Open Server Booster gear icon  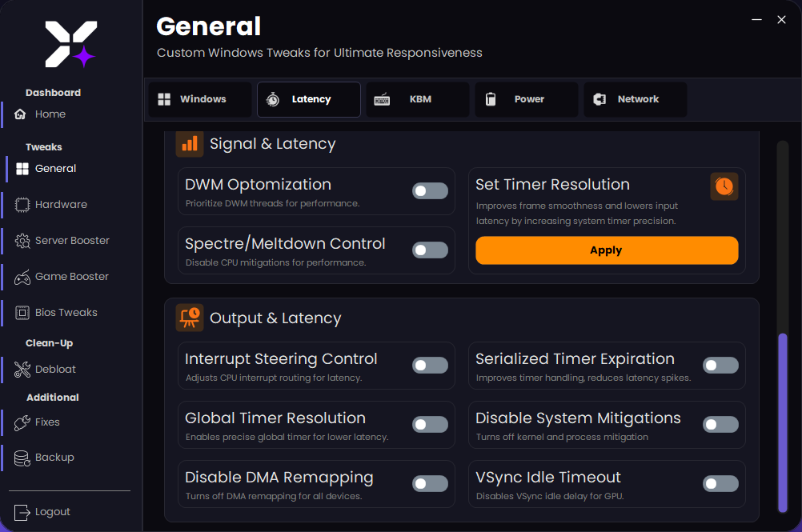pos(22,241)
